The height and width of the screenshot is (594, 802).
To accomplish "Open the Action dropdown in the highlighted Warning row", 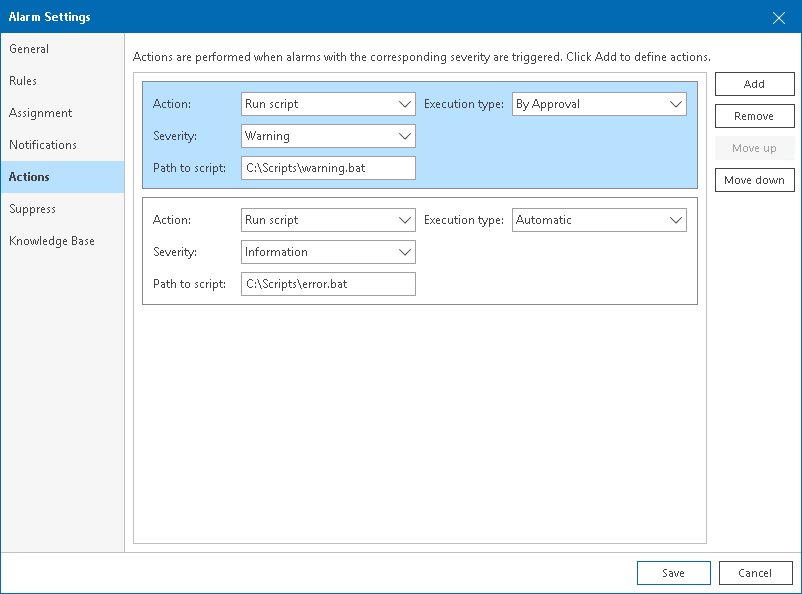I will click(x=327, y=103).
